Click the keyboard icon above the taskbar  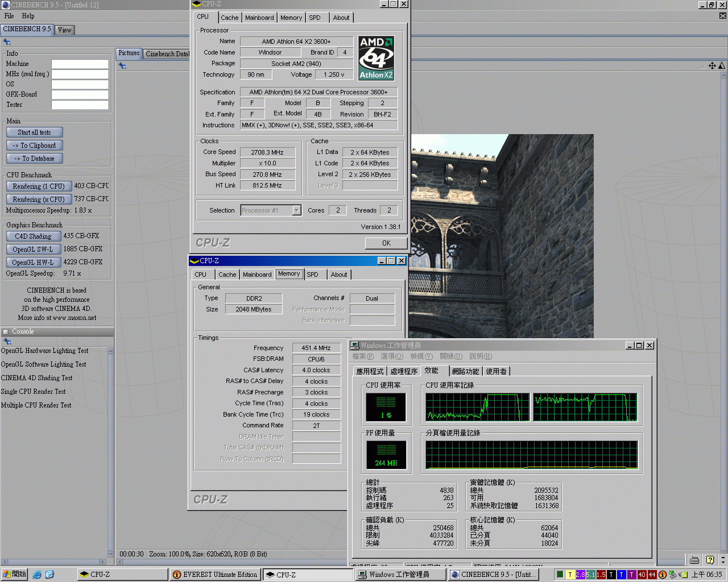(694, 560)
